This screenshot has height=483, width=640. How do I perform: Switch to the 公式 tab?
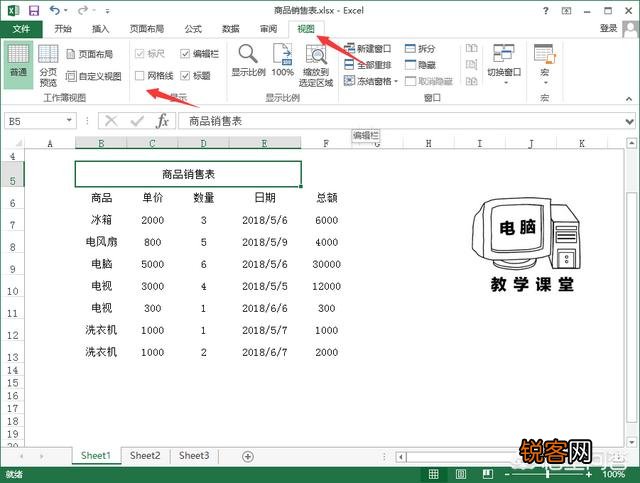(193, 29)
